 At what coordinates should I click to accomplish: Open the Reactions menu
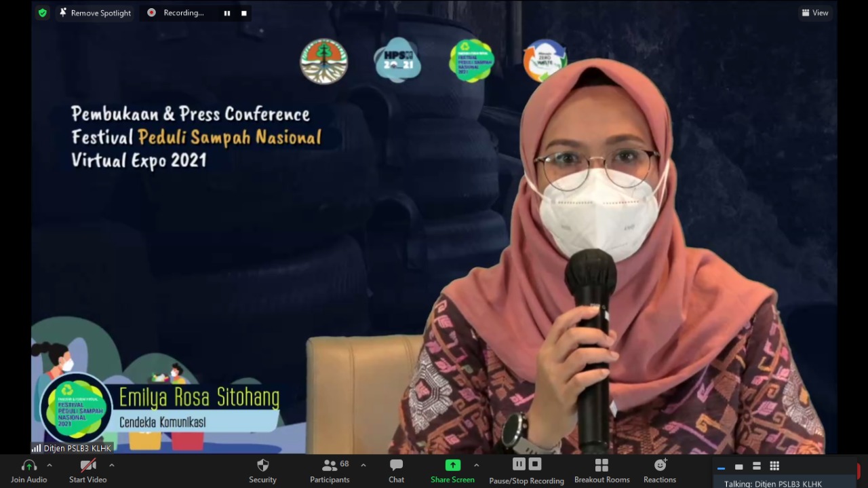(x=660, y=466)
